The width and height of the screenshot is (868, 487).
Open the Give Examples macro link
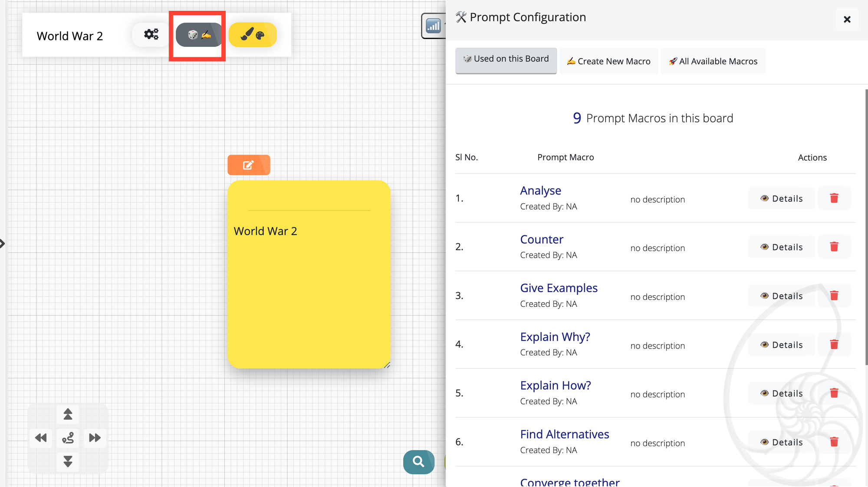[559, 288]
